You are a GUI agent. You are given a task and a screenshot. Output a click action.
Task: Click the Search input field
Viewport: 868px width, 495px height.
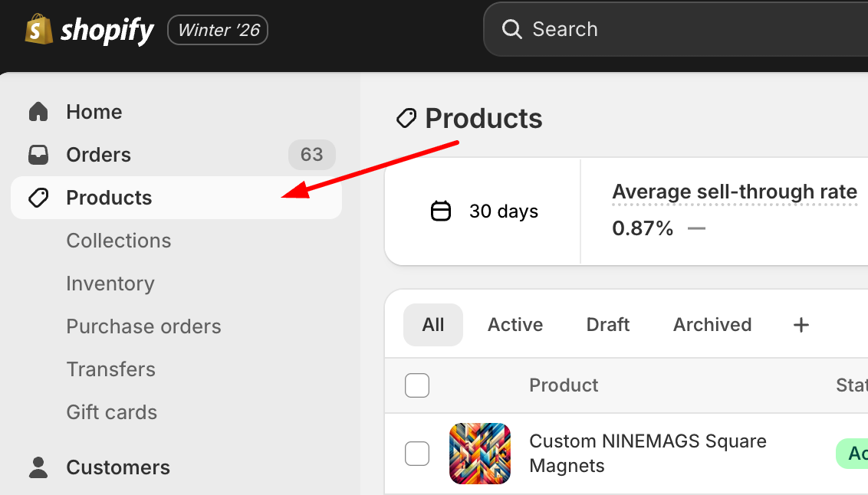690,30
